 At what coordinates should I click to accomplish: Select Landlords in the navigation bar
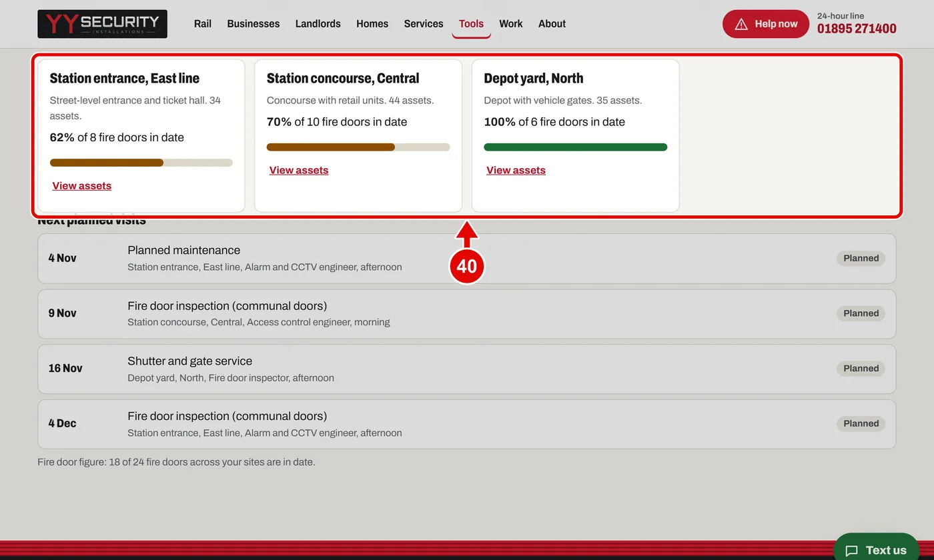(x=318, y=24)
